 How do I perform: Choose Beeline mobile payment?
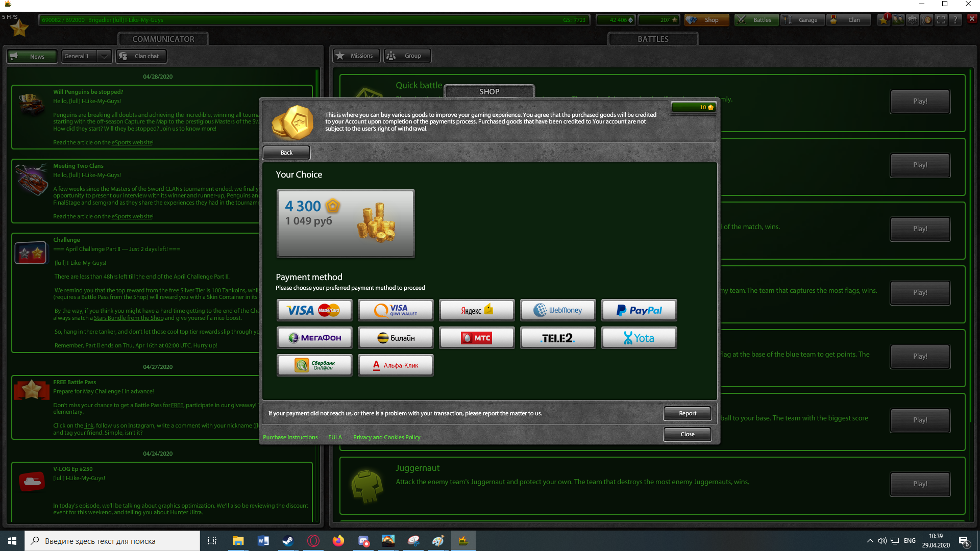396,338
